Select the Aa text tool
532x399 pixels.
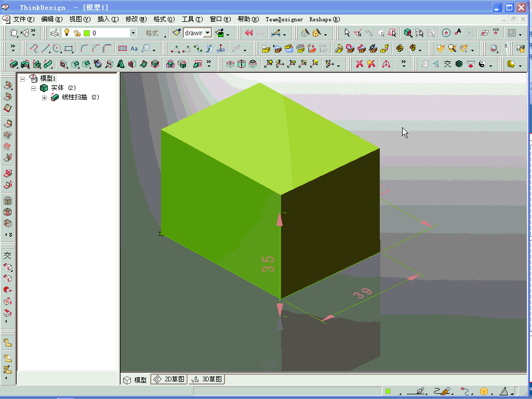click(134, 48)
